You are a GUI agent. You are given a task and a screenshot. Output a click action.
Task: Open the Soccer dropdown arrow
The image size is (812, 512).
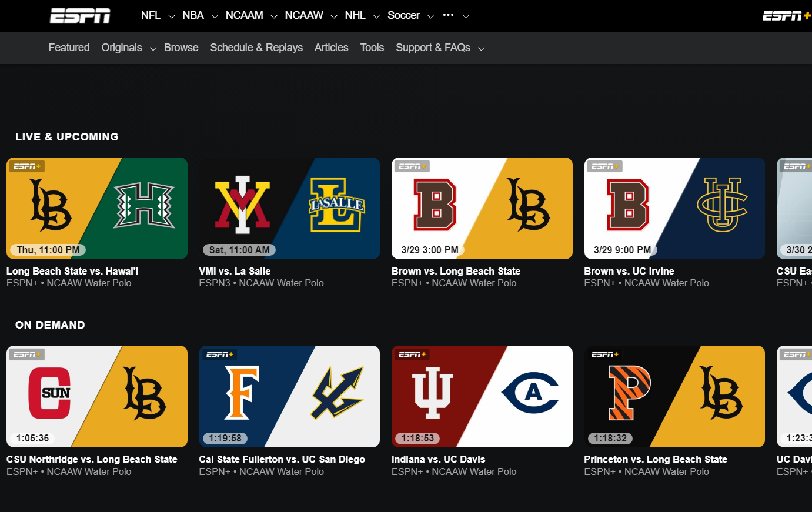click(430, 16)
